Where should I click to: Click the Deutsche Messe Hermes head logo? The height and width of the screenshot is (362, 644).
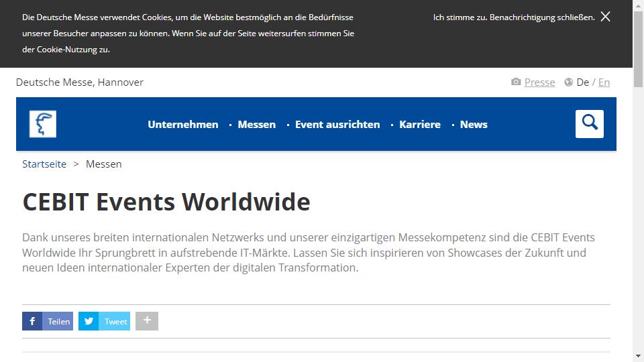click(43, 124)
